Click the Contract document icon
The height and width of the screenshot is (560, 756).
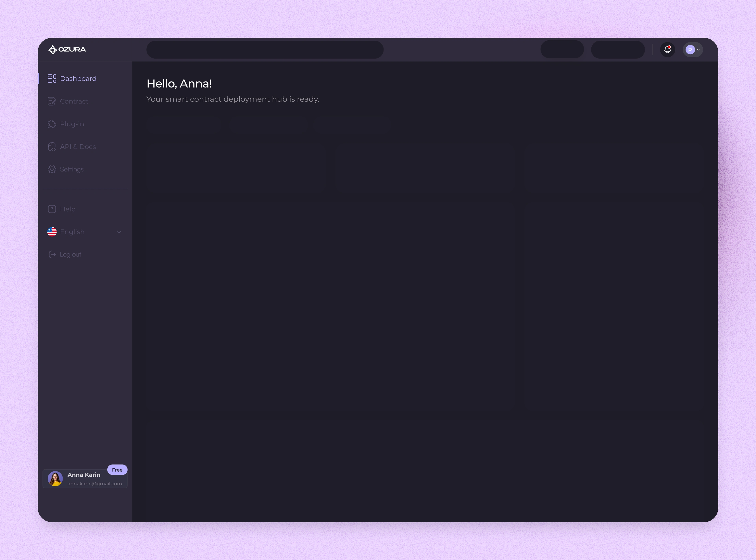click(52, 101)
